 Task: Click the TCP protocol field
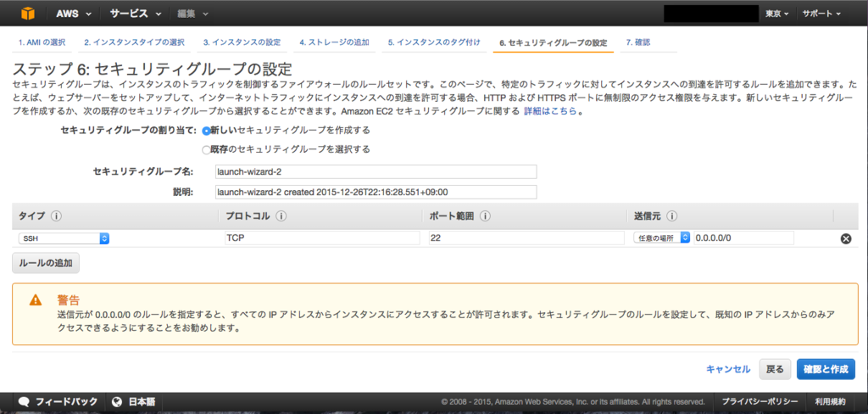321,238
